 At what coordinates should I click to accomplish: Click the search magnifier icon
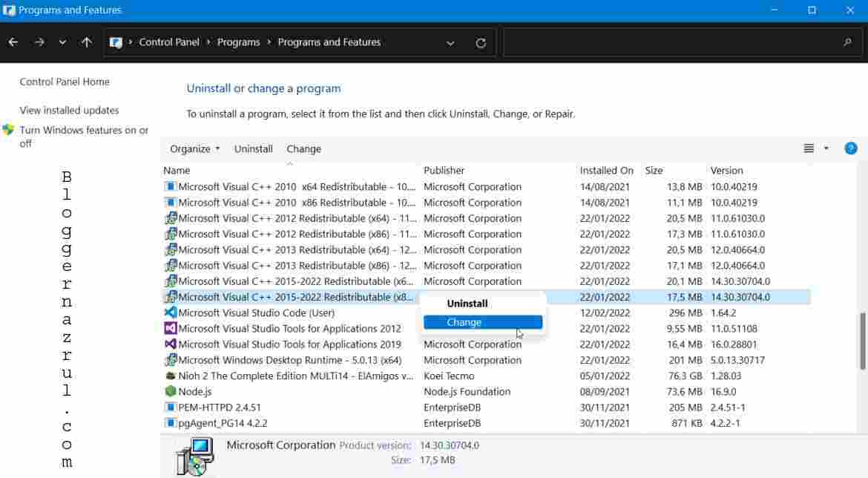tap(847, 42)
